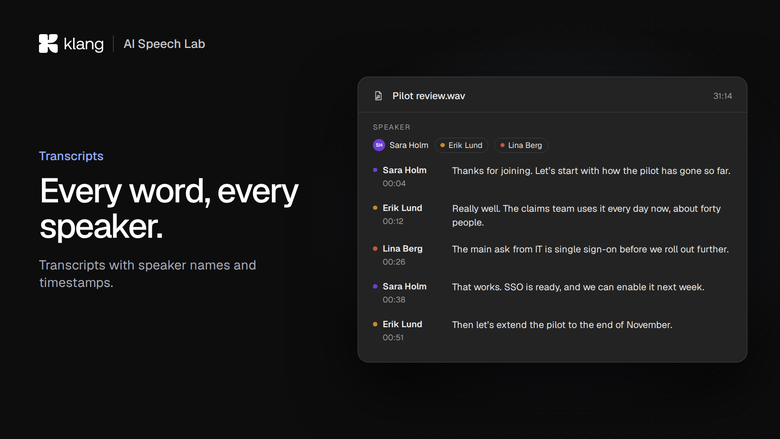Screen dimensions: 780x439
Task: Select the 'That works. SSO is ready' line
Action: point(578,287)
